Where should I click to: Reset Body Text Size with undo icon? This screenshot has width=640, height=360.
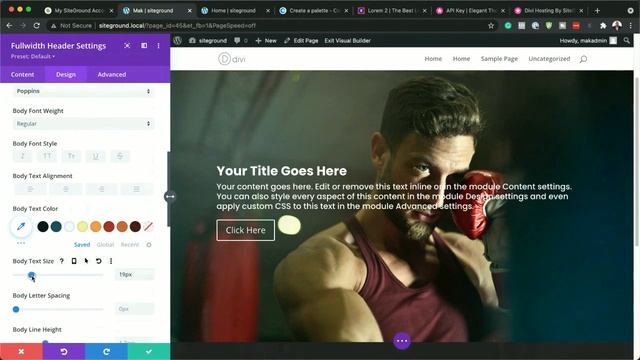point(98,261)
